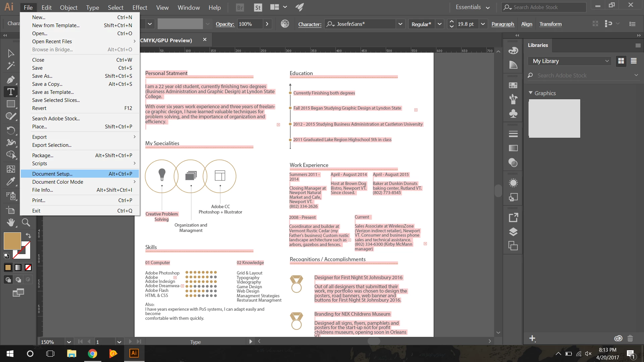This screenshot has height=362, width=644.
Task: Open the Paragraph panel link
Action: 502,24
